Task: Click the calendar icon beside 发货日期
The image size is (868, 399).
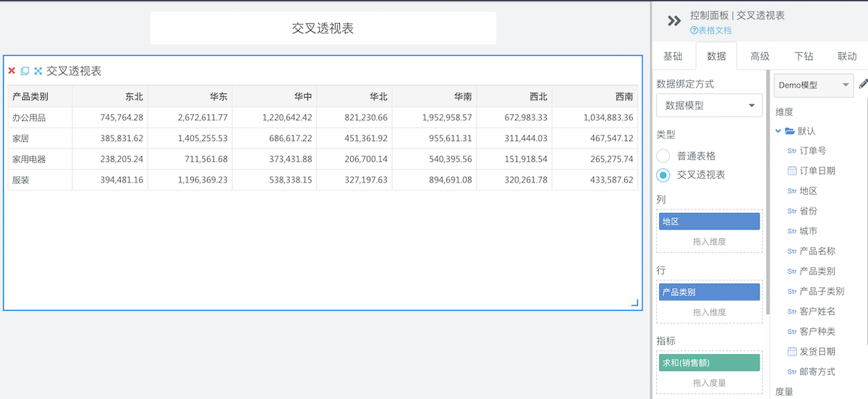Action: click(x=792, y=351)
